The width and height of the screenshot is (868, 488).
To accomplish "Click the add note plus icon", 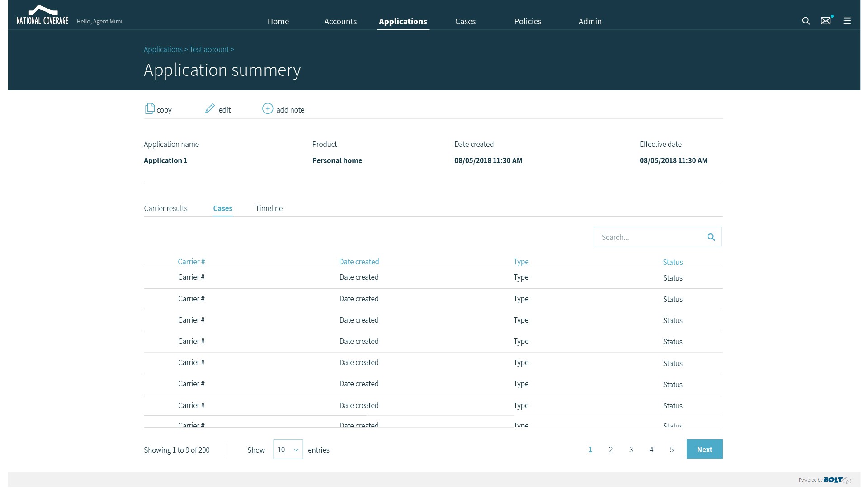I will 268,109.
